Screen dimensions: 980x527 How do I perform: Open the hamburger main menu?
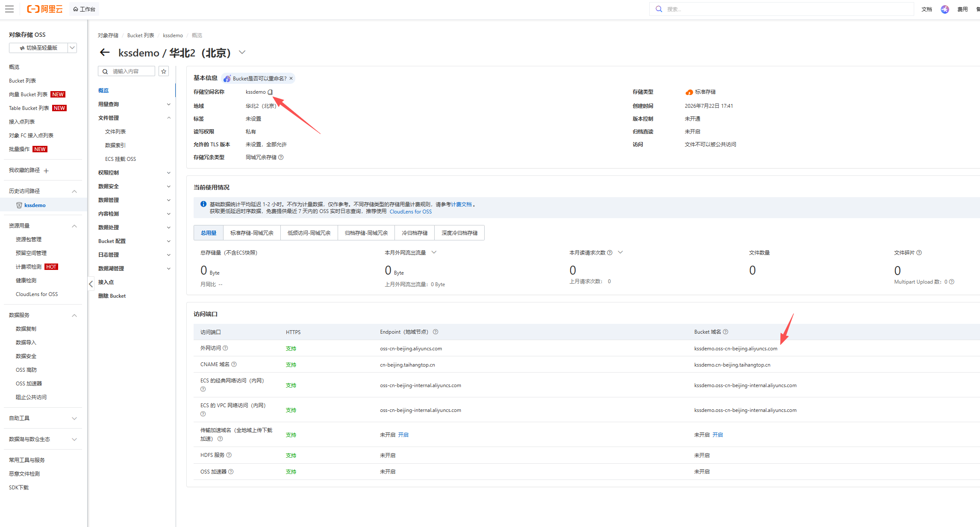coord(9,9)
